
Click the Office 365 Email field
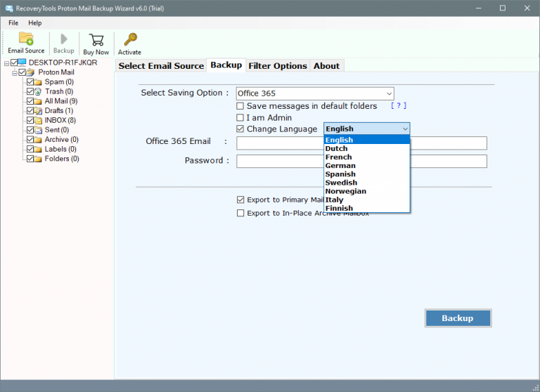tap(361, 143)
